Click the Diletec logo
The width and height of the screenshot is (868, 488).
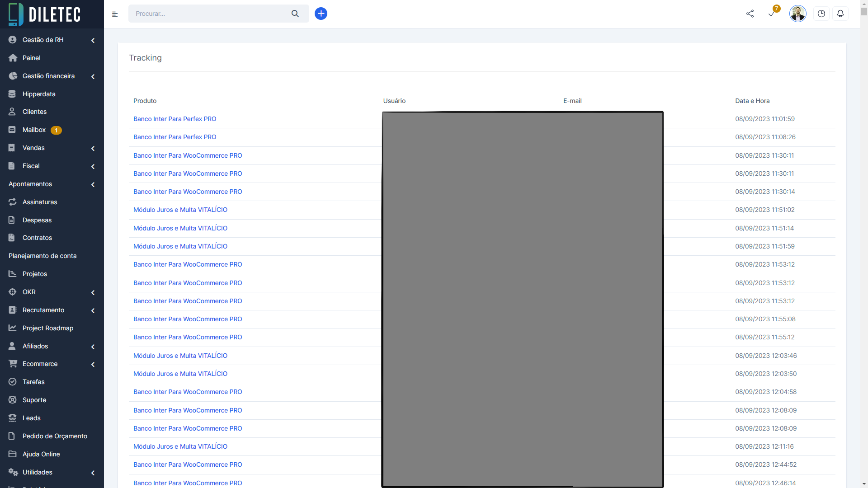[x=45, y=14]
